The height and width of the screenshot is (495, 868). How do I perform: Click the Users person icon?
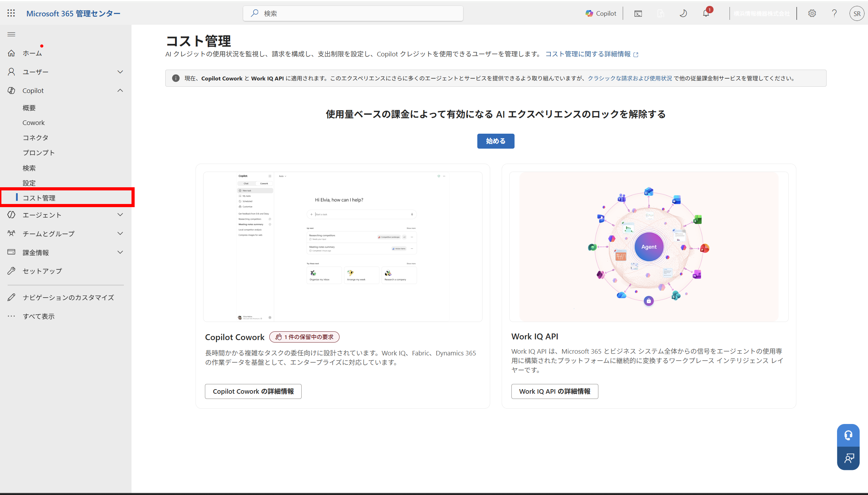[x=11, y=72]
